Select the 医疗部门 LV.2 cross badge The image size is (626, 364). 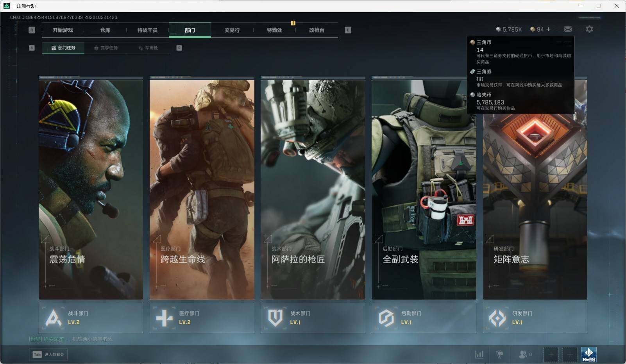[x=202, y=318]
